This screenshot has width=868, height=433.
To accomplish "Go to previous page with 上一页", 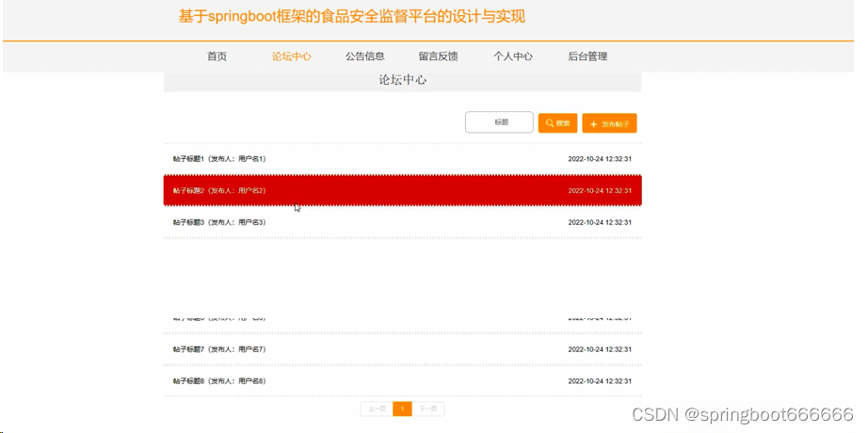I will (377, 409).
